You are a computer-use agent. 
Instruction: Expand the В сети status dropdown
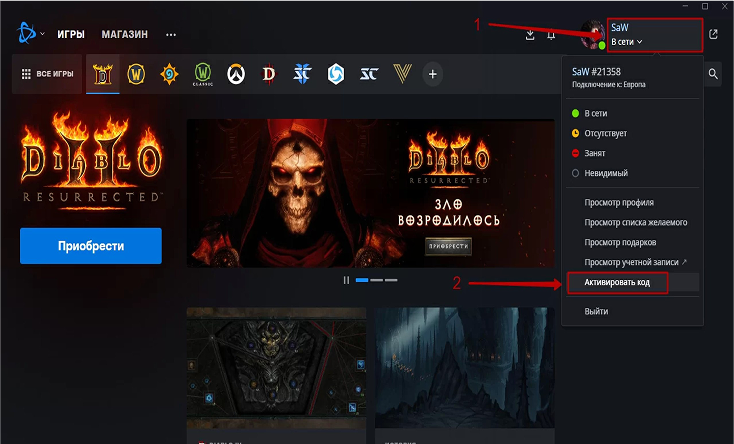[x=627, y=42]
